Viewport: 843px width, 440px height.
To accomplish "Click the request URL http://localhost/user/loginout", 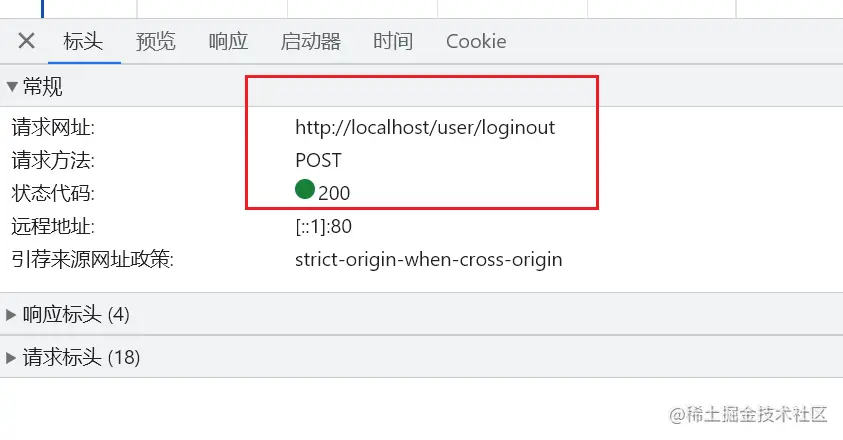I will [x=425, y=127].
